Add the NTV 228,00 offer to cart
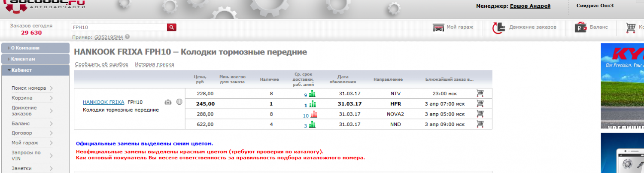This screenshot has height=173, width=644. (x=480, y=93)
